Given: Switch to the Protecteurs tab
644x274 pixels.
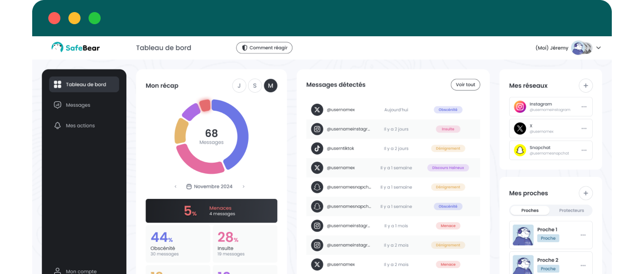Looking at the screenshot, I should tap(572, 211).
